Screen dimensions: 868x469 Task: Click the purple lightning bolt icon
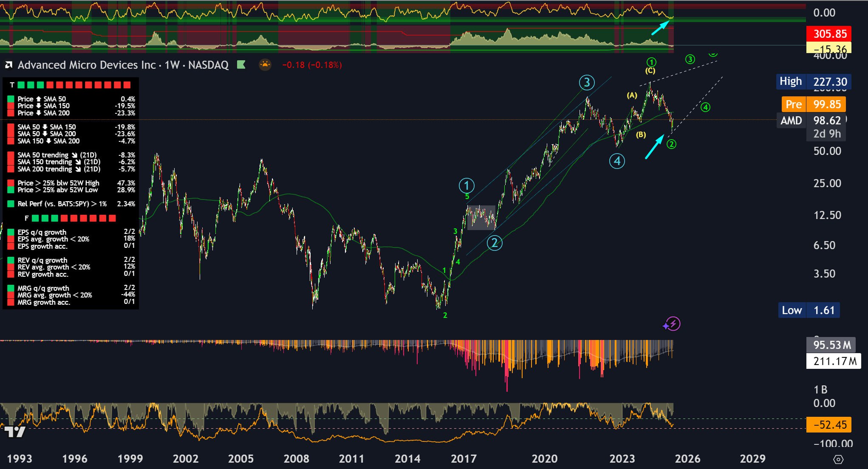(x=673, y=324)
